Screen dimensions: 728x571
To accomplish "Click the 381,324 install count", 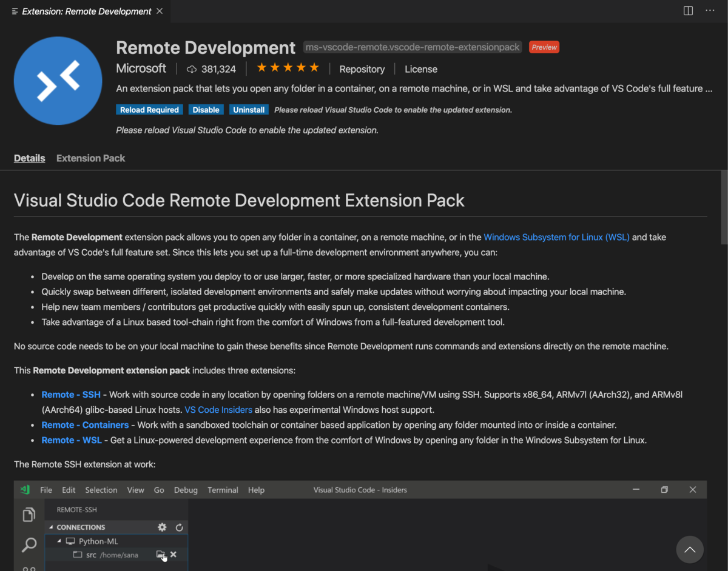I will coord(218,69).
